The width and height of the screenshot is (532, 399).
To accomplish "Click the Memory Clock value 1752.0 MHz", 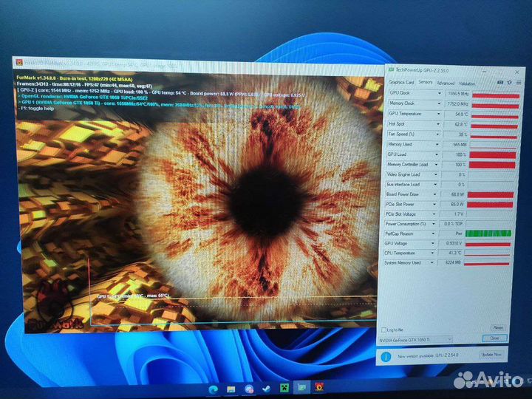I will [457, 104].
